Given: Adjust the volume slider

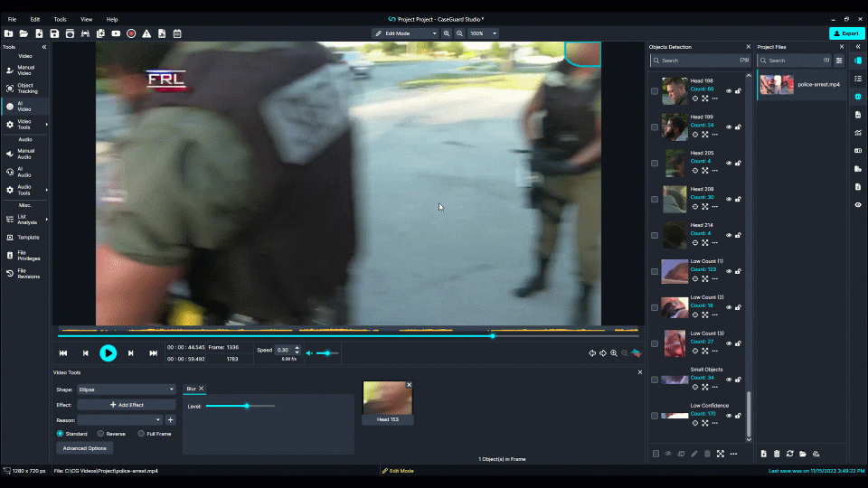Looking at the screenshot, I should pos(327,353).
